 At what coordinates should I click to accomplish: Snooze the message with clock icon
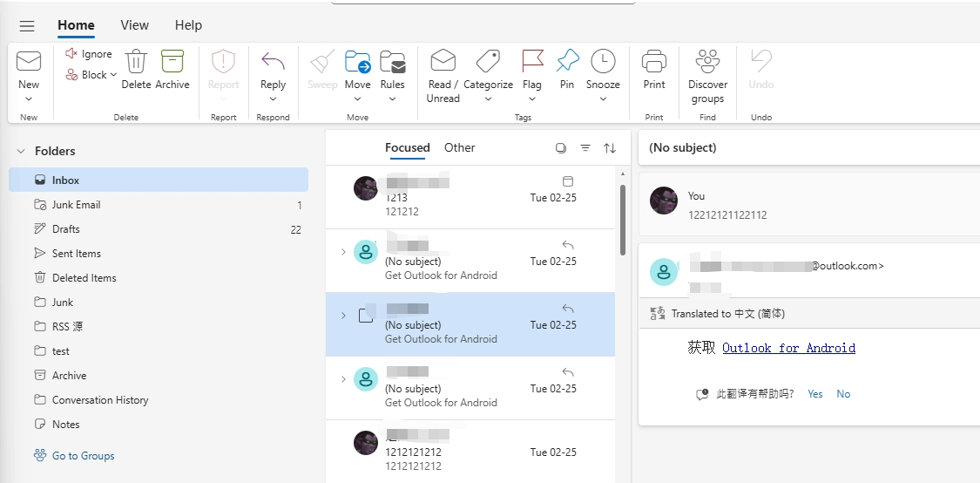(x=603, y=61)
